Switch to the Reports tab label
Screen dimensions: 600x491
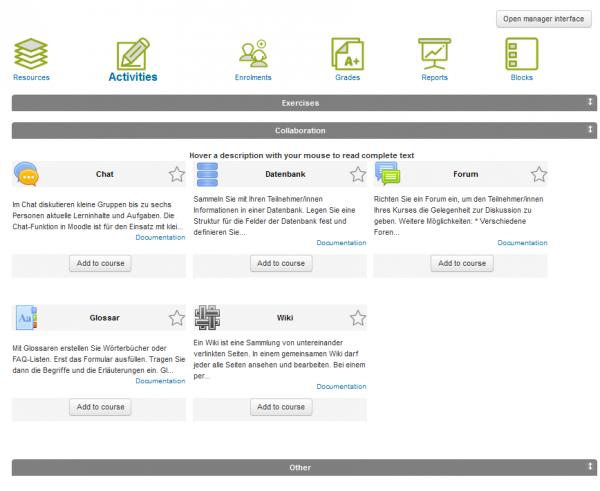pos(435,77)
